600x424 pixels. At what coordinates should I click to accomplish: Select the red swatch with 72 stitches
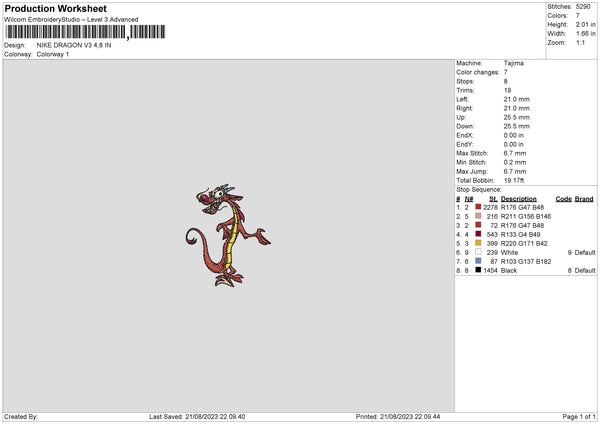[x=478, y=225]
